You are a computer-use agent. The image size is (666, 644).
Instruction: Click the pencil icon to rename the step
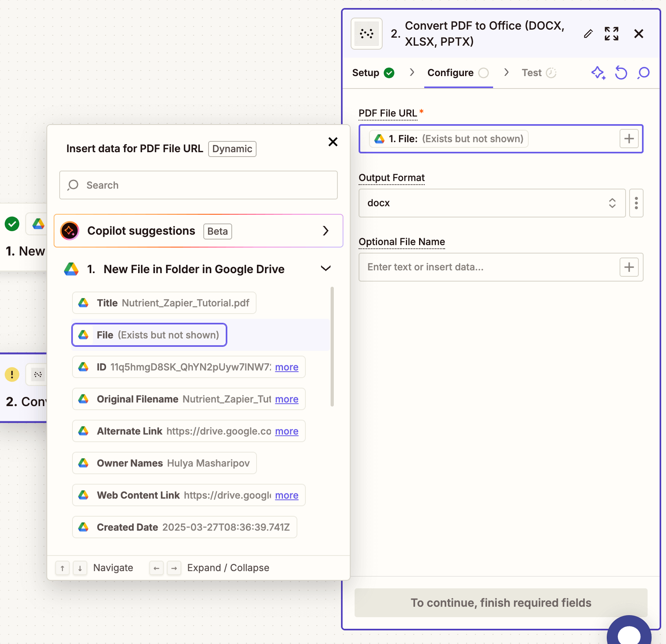[x=588, y=34]
